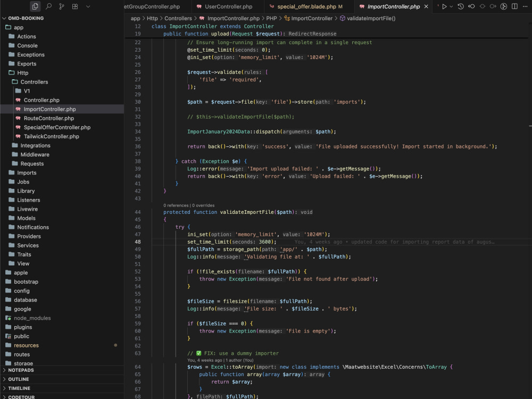This screenshot has height=399, width=532.
Task: Open the file history (clock) icon
Action: 460,6
